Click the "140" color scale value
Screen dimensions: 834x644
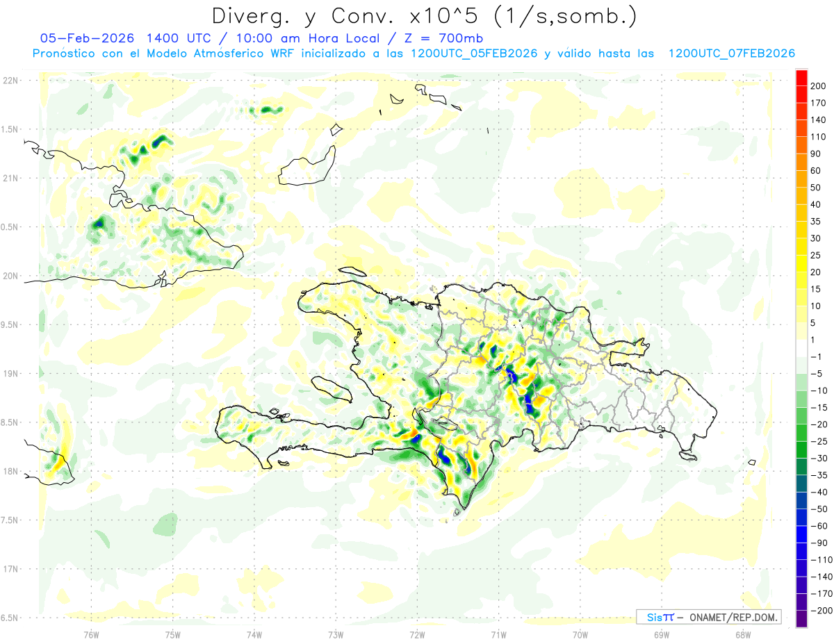point(819,120)
